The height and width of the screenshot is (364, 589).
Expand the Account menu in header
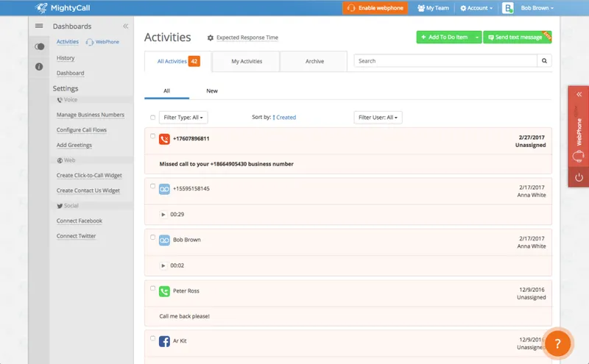(x=476, y=8)
